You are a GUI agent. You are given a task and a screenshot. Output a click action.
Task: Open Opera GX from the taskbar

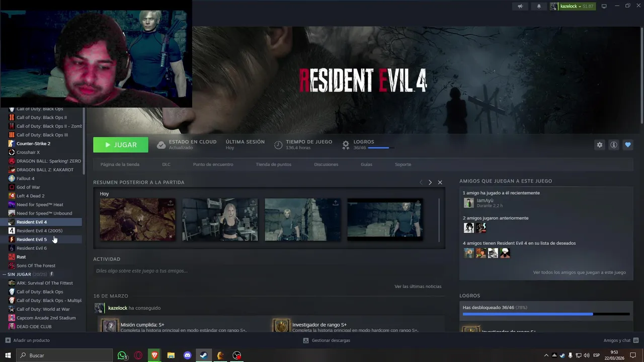138,355
